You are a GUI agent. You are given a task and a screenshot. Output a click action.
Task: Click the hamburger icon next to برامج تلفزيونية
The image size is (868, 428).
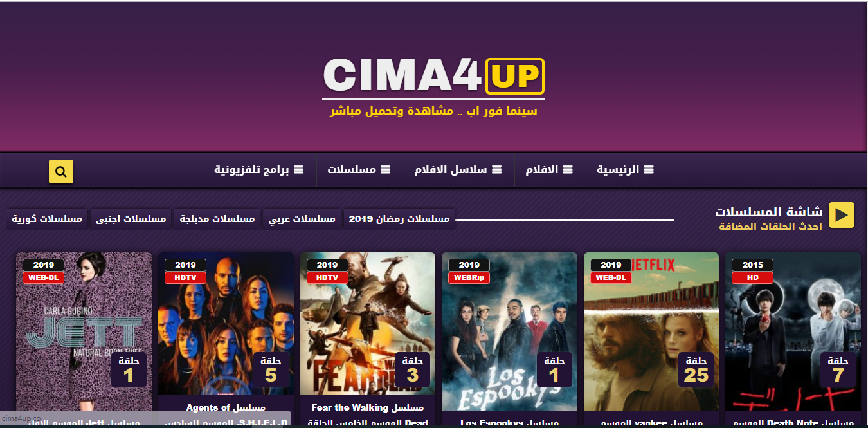click(x=298, y=170)
